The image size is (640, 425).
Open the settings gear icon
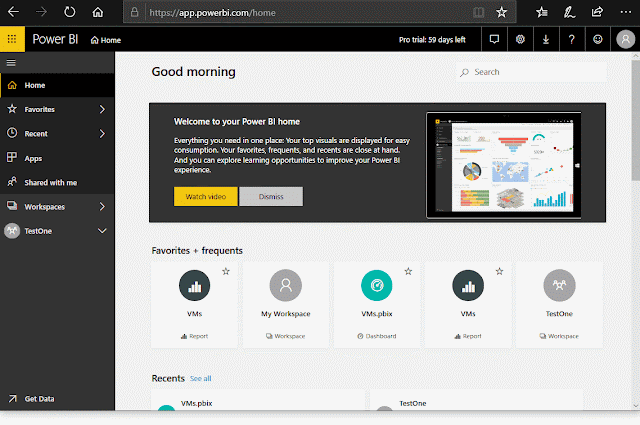pyautogui.click(x=520, y=39)
